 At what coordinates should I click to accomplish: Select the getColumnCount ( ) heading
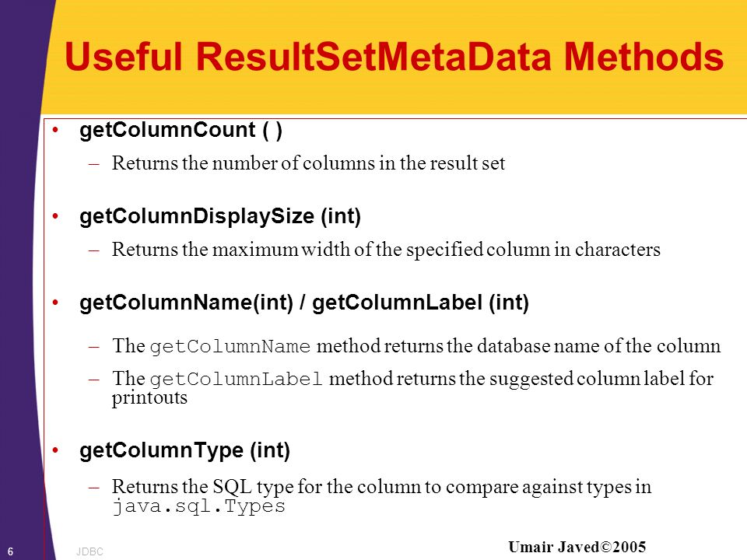[181, 130]
